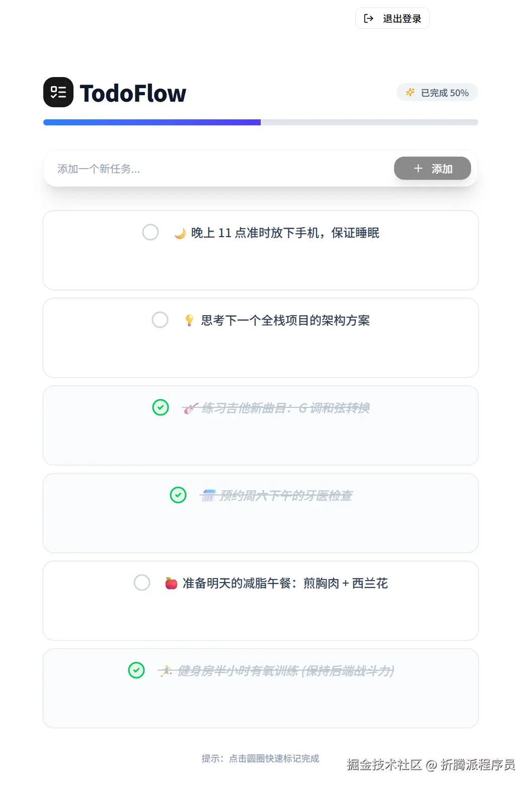Click the sparkle icon in the completion badge

(x=411, y=92)
